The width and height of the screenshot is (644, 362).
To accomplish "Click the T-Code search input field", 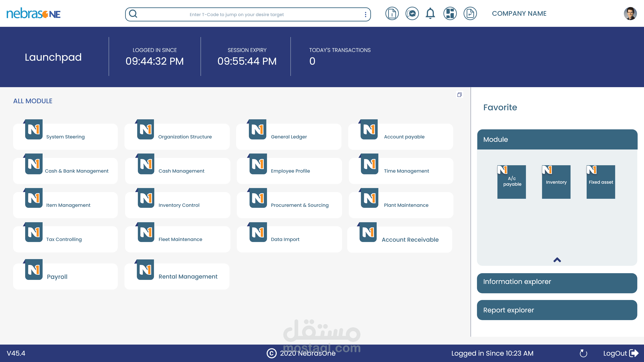I will 236,14.
